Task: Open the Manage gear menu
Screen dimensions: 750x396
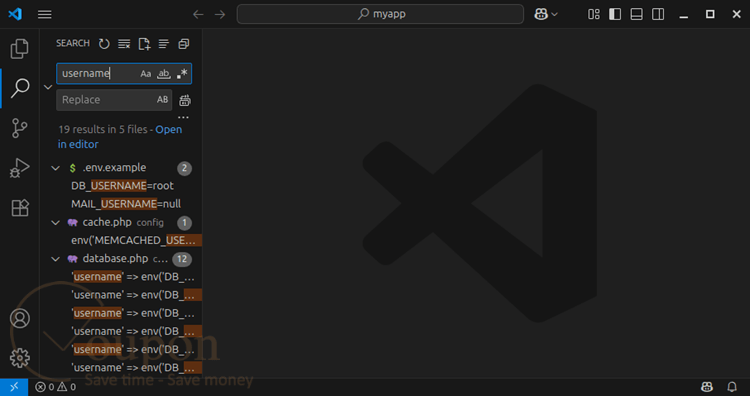Action: click(x=20, y=358)
